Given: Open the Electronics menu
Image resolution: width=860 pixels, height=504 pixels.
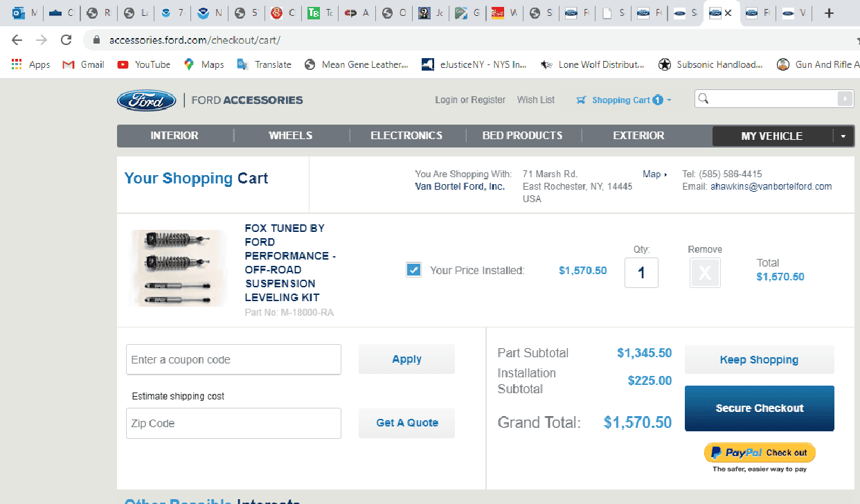Looking at the screenshot, I should [x=406, y=136].
